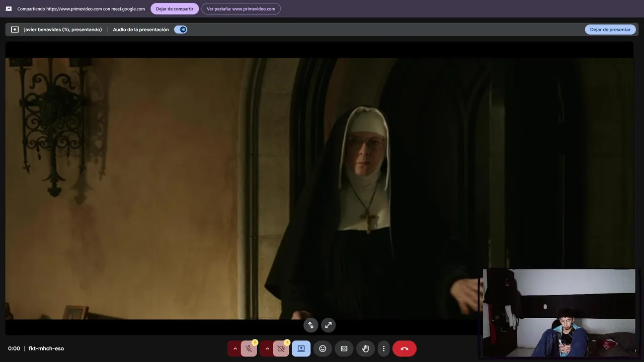Click meeting code fkt-mhch-eso

click(46, 348)
